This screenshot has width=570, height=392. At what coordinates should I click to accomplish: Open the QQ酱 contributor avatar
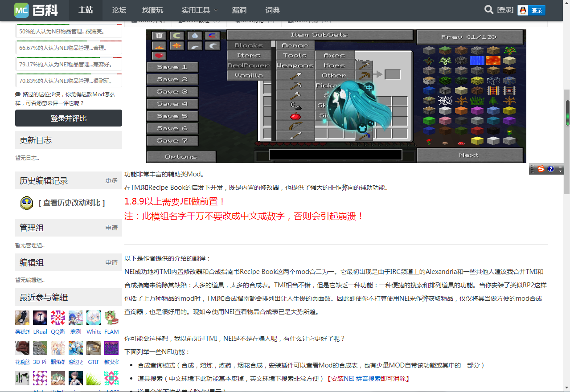[x=58, y=318]
